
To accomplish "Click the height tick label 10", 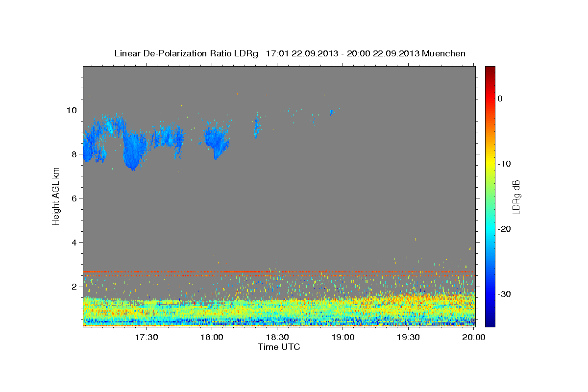I will [73, 110].
